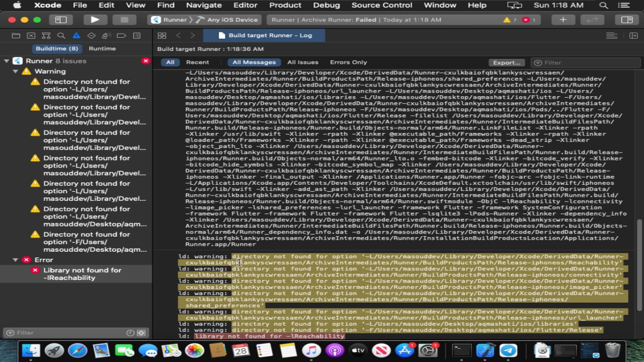Select the Recent scope filter

tap(197, 62)
